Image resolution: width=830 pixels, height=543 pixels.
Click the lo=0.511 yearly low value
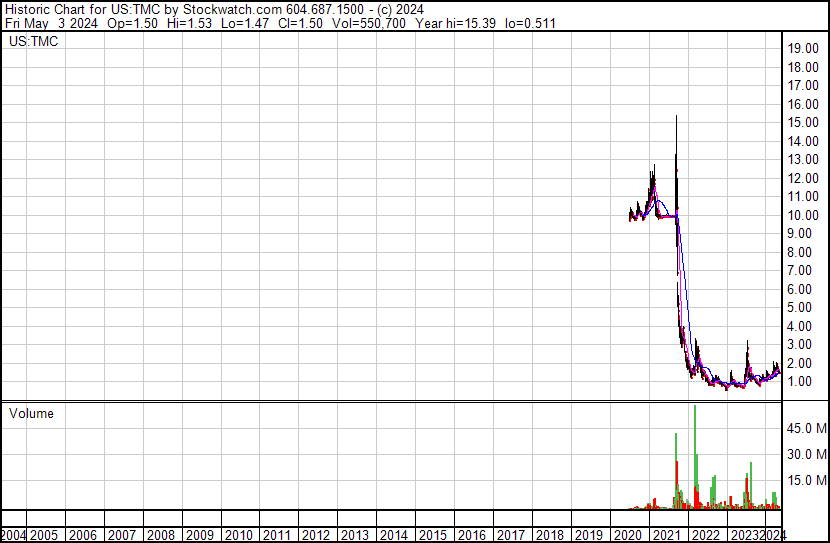coord(530,23)
